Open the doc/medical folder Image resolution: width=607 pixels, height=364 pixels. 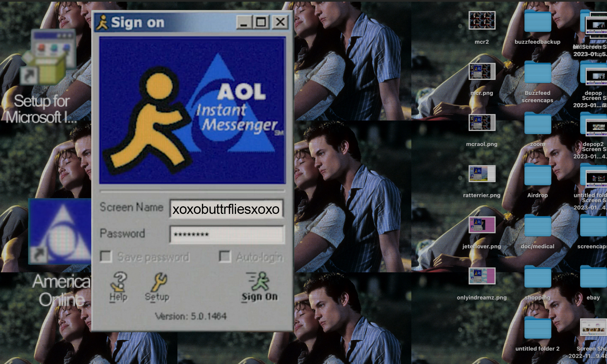click(537, 226)
